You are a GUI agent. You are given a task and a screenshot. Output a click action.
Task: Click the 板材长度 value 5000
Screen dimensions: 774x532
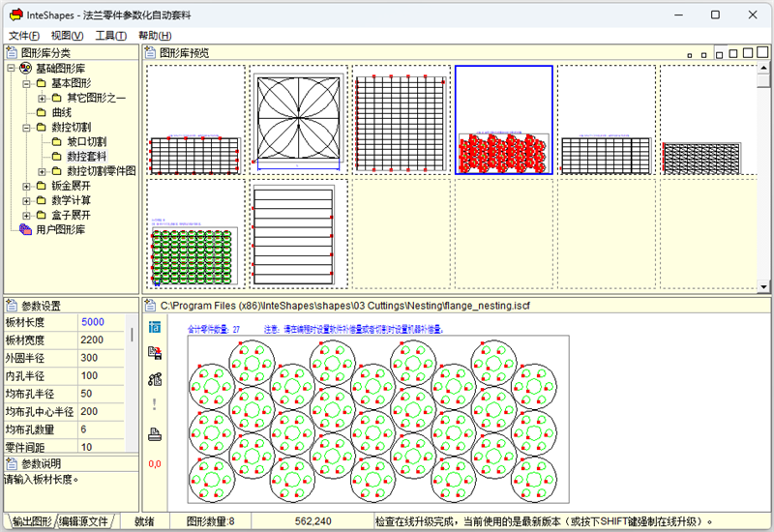pyautogui.click(x=101, y=322)
